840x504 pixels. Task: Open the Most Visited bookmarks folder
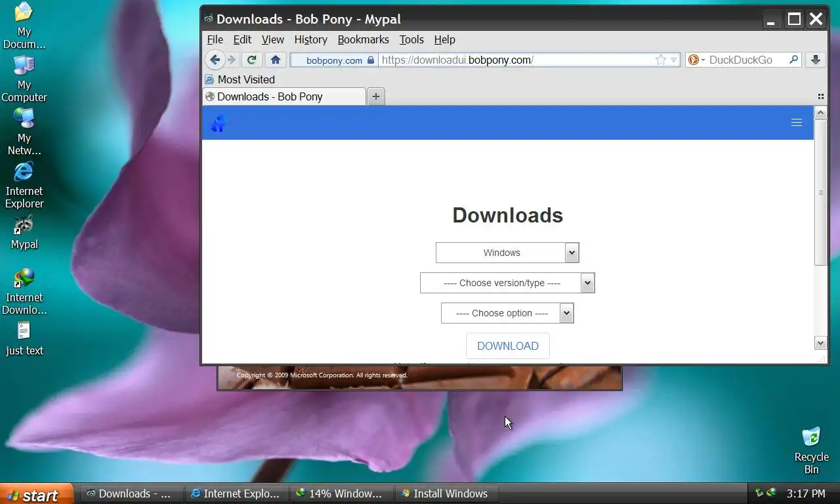[x=240, y=79]
